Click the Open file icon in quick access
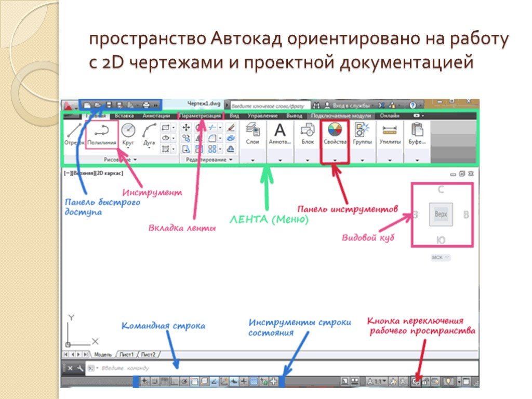 pyautogui.click(x=98, y=105)
